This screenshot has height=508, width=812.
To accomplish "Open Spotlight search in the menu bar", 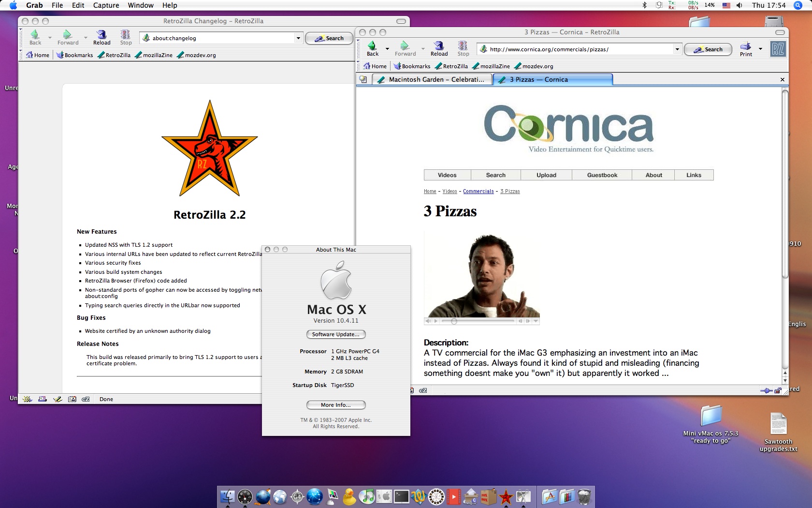I will (798, 5).
